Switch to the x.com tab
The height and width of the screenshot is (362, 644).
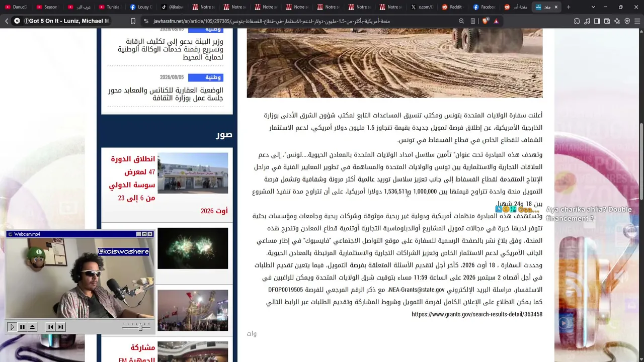(x=421, y=7)
